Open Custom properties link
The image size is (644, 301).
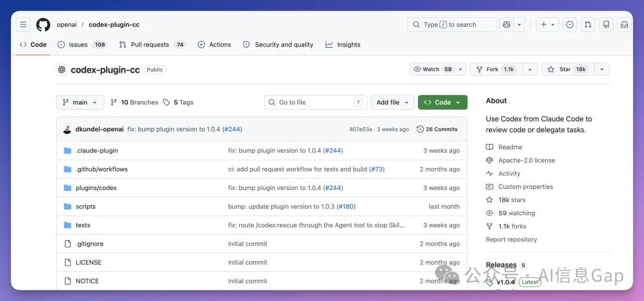519,187
